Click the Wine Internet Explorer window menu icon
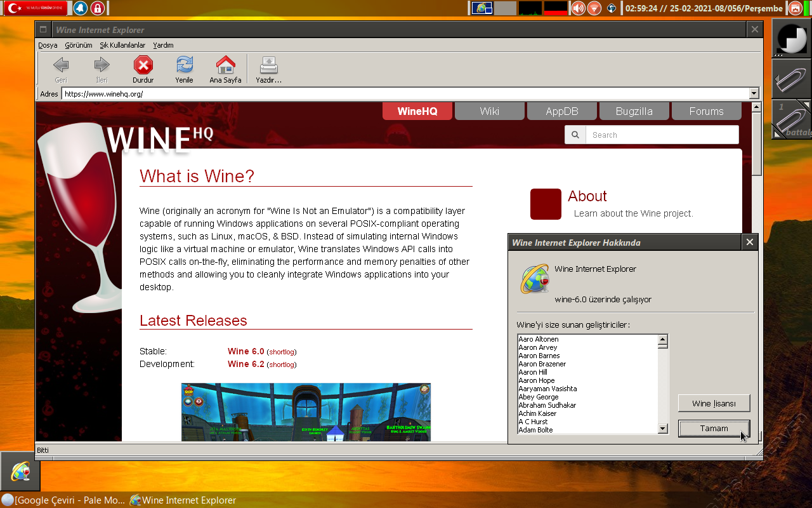Screen dimensions: 812x508 [x=43, y=29]
